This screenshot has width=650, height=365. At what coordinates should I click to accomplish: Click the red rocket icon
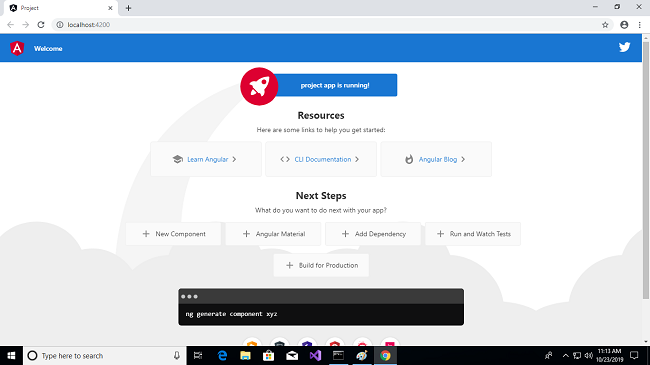point(259,86)
